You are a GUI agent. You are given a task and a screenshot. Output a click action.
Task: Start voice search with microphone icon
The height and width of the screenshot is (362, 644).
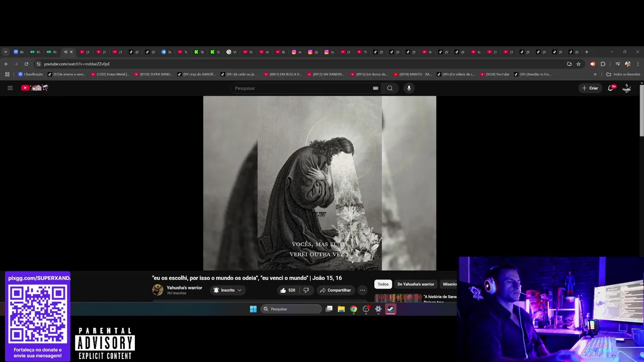point(409,88)
